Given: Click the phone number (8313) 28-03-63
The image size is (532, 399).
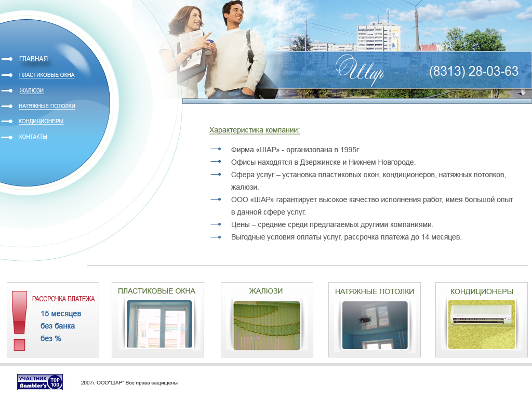Looking at the screenshot, I should pos(474,71).
